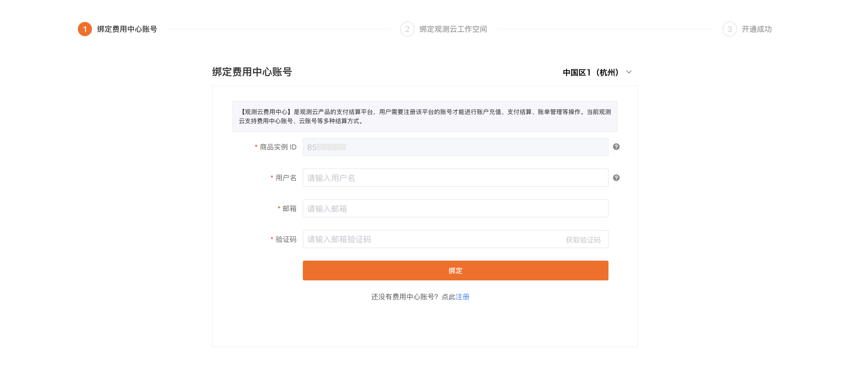
Task: Select step 2 绑定观测云工作空间
Action: pyautogui.click(x=443, y=29)
